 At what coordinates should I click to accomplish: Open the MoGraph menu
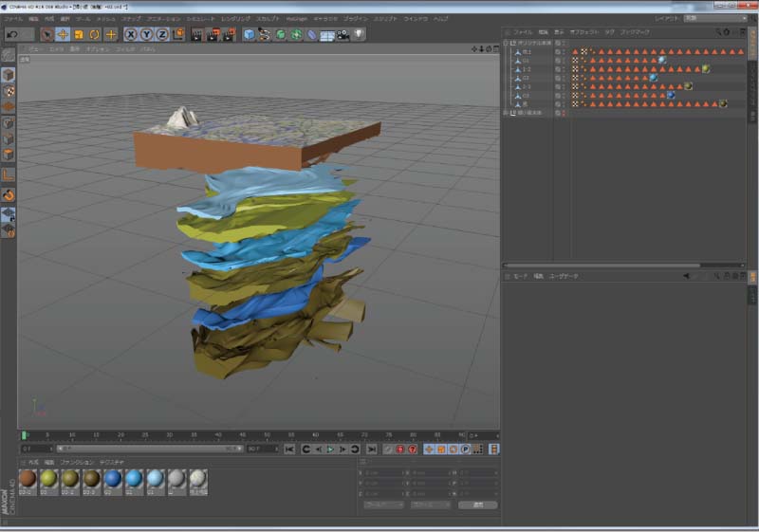[x=296, y=19]
